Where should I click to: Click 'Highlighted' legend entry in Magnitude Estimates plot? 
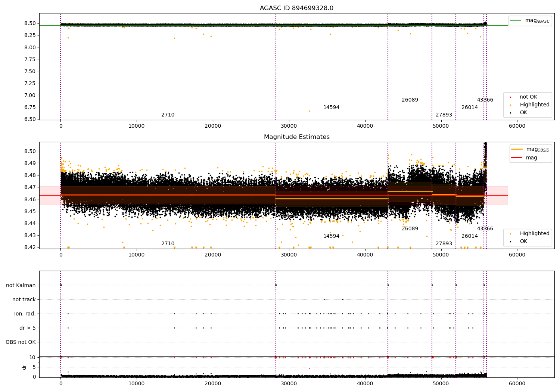[534, 234]
